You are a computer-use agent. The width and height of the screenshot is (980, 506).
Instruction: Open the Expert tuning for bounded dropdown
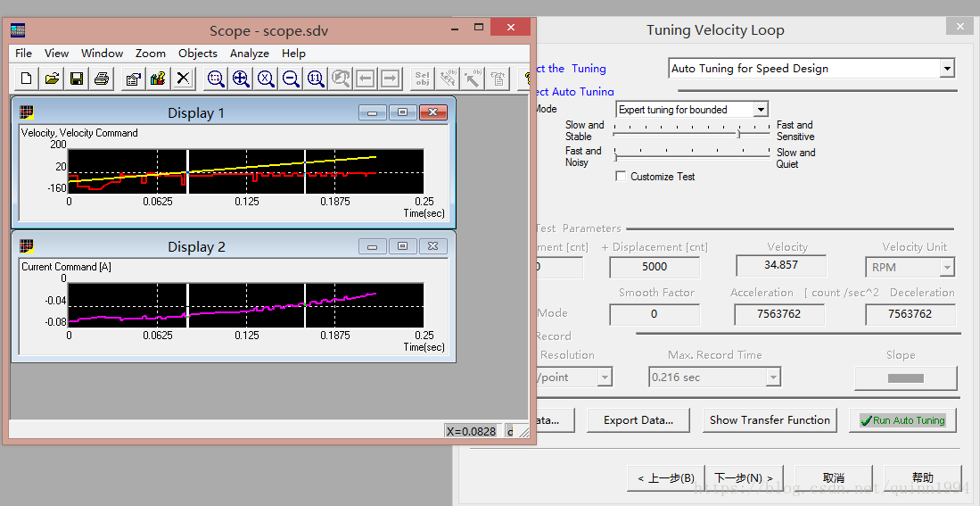[x=761, y=110]
